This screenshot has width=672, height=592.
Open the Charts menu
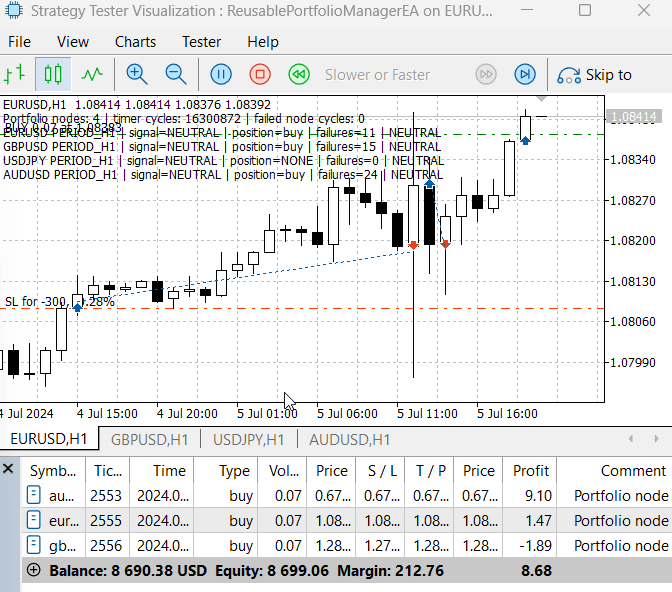coord(135,42)
